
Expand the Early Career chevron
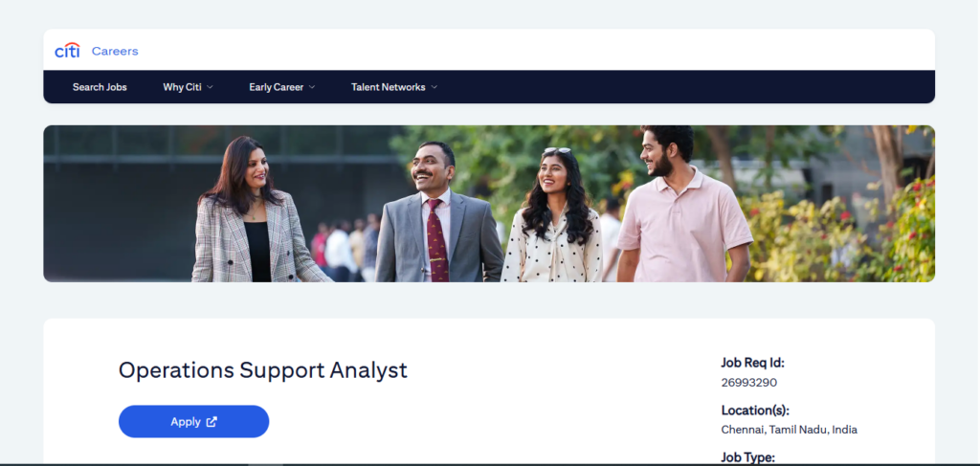point(312,87)
